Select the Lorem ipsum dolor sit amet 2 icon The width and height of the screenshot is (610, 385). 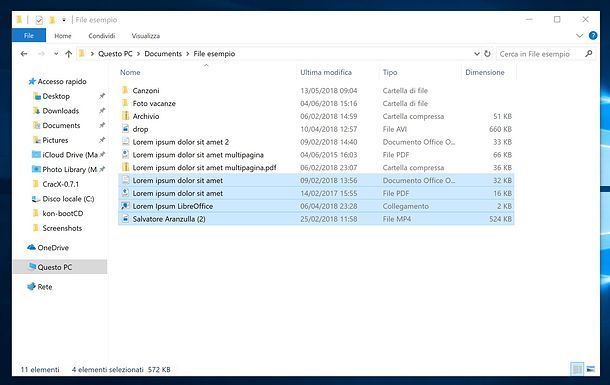[125, 142]
